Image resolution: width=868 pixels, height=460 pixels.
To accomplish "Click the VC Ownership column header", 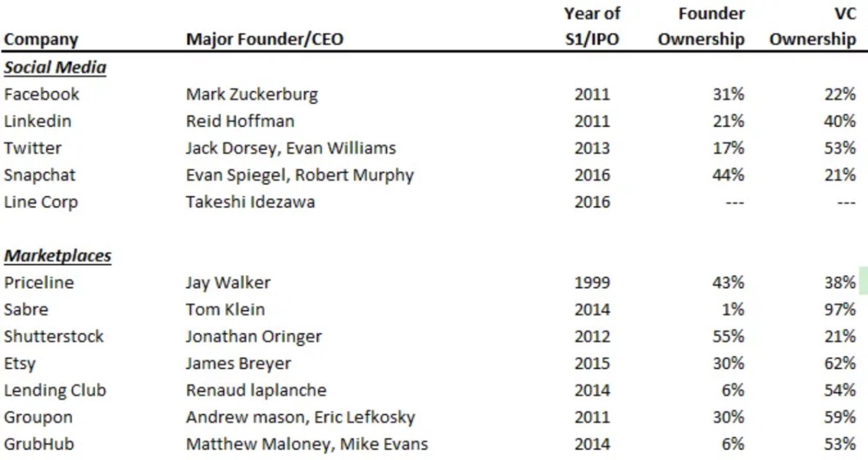I will (812, 26).
